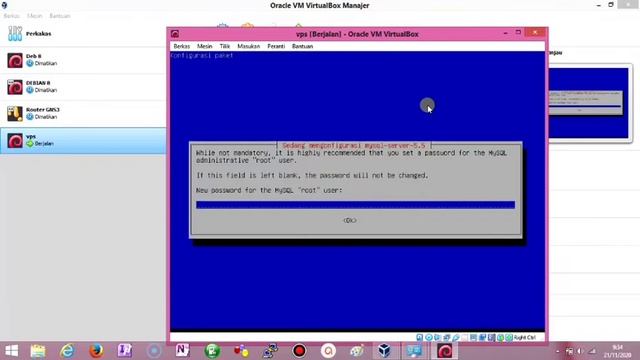Close the vps VirtualBox VM window
This screenshot has width=640, height=360.
[x=535, y=33]
